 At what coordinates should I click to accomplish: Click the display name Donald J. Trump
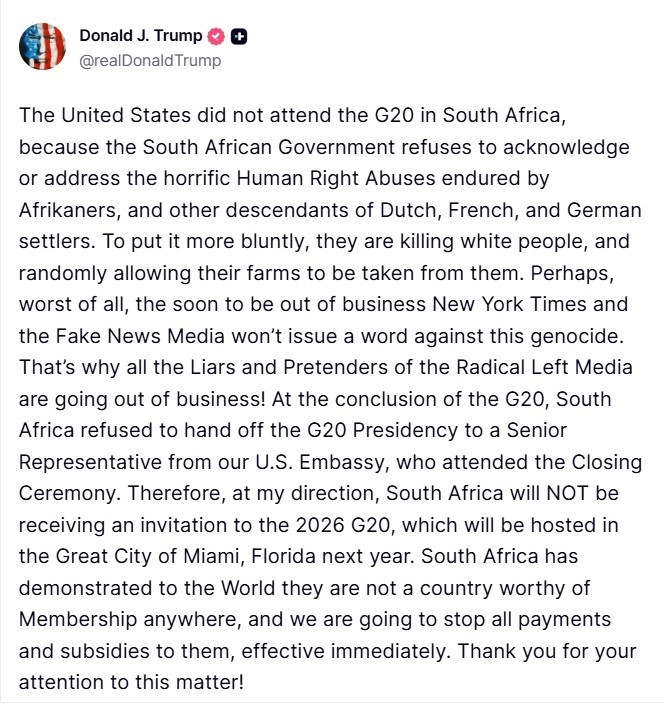click(140, 37)
